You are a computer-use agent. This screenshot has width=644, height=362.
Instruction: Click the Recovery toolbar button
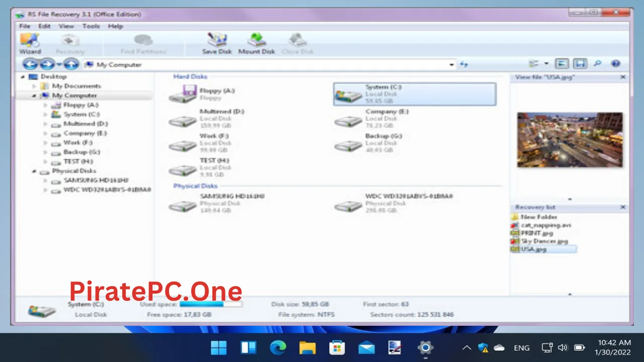(70, 43)
